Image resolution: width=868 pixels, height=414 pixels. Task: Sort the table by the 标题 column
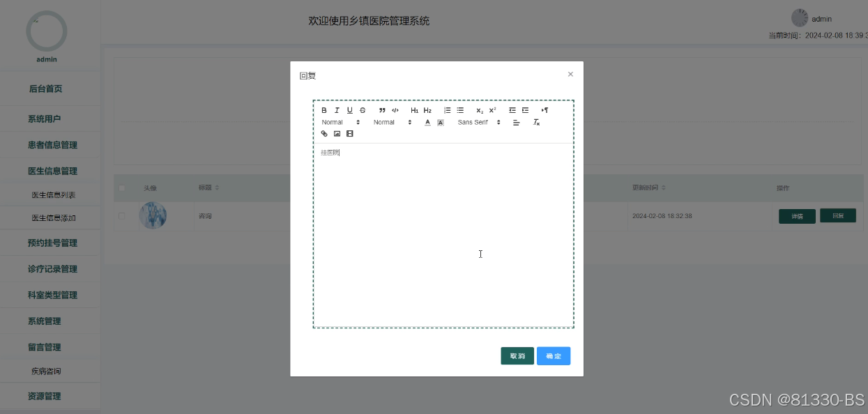point(216,188)
